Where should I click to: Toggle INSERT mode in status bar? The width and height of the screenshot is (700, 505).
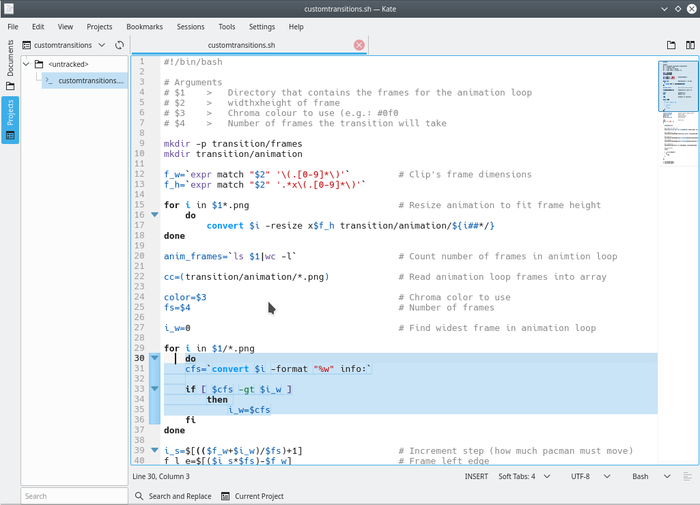[477, 477]
